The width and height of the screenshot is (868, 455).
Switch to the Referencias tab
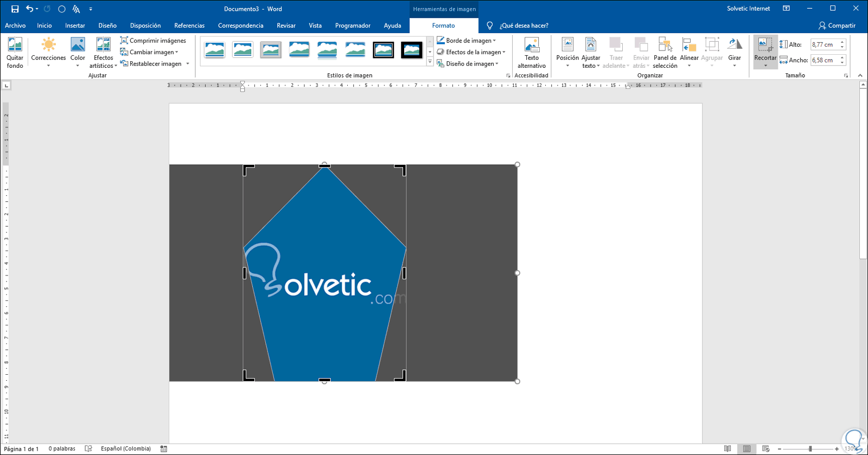189,25
